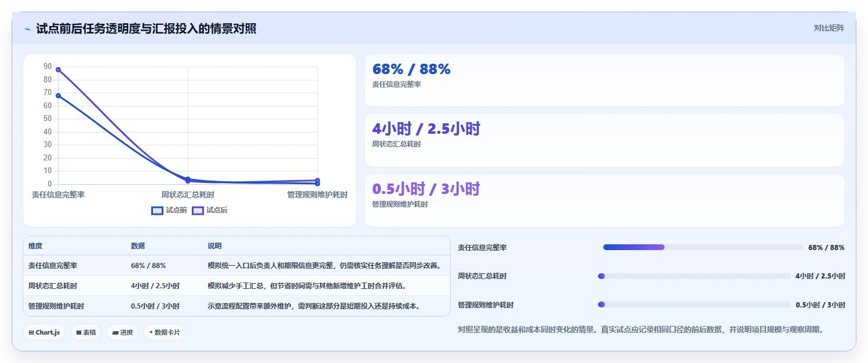Image resolution: width=868 pixels, height=363 pixels.
Task: Click the 对比矩阵 label in the header
Action: (829, 28)
